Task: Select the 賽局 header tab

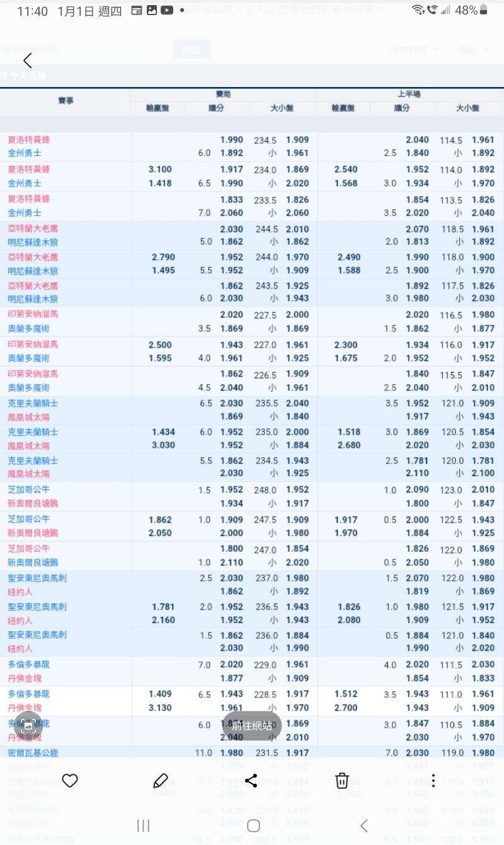Action: pos(223,94)
